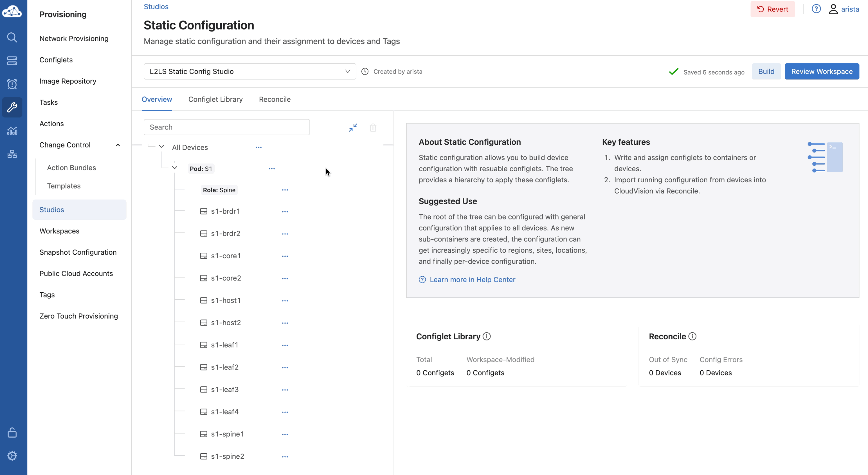Click the collapse-all tree arrows icon
The image size is (868, 475).
point(353,127)
